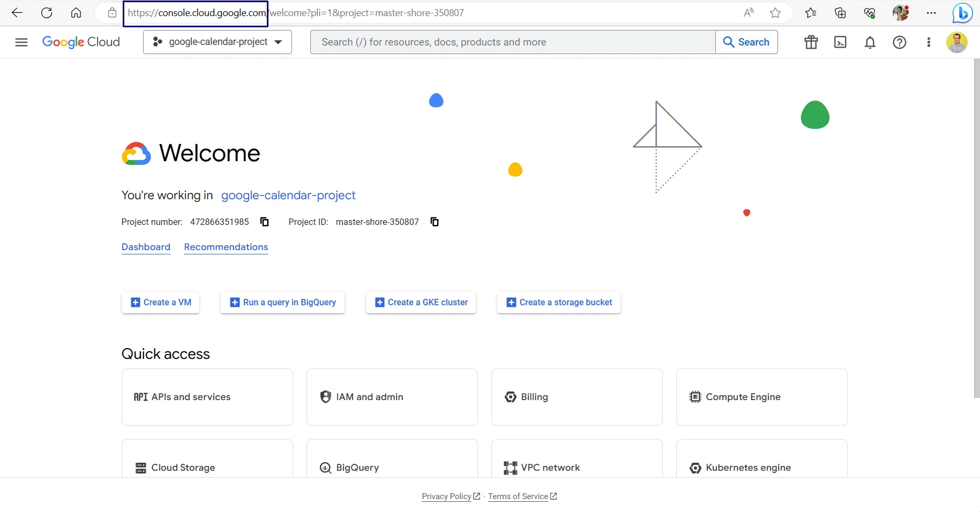The width and height of the screenshot is (980, 512).
Task: Reload the page with the refresh icon
Action: tap(47, 13)
